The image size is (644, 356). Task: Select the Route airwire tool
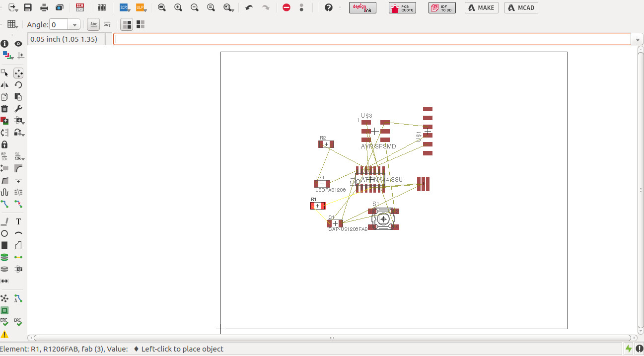4,204
